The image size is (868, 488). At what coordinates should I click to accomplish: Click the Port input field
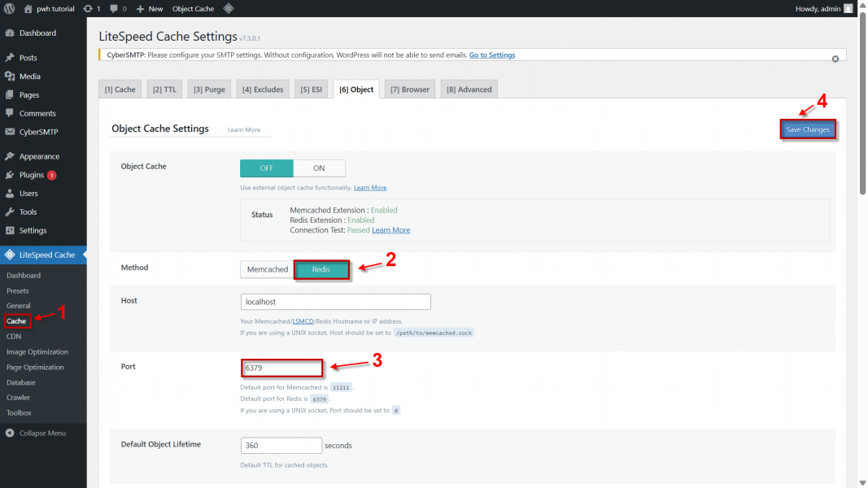281,368
